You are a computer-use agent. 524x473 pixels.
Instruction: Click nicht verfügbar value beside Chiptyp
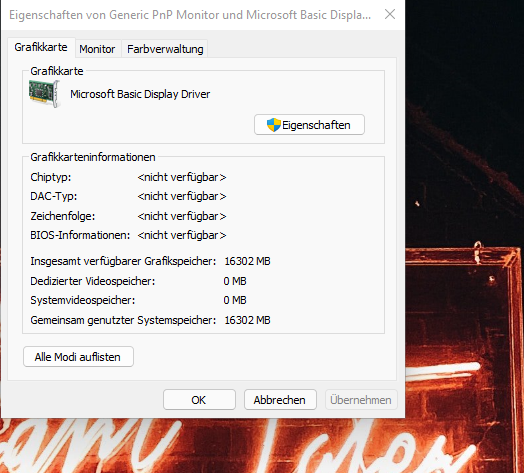tap(182, 177)
